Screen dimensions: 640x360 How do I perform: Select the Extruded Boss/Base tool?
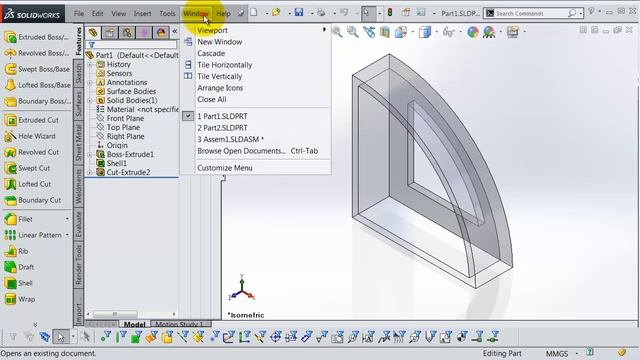tap(36, 37)
